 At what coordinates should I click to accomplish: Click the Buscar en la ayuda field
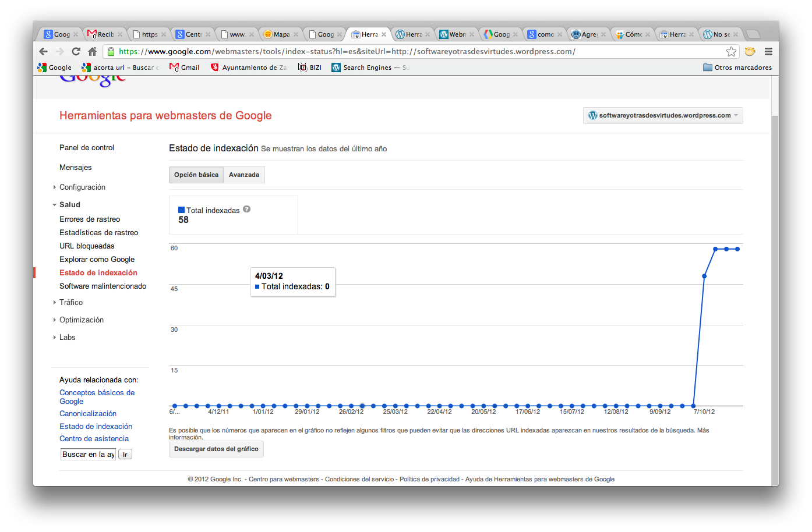(x=89, y=455)
